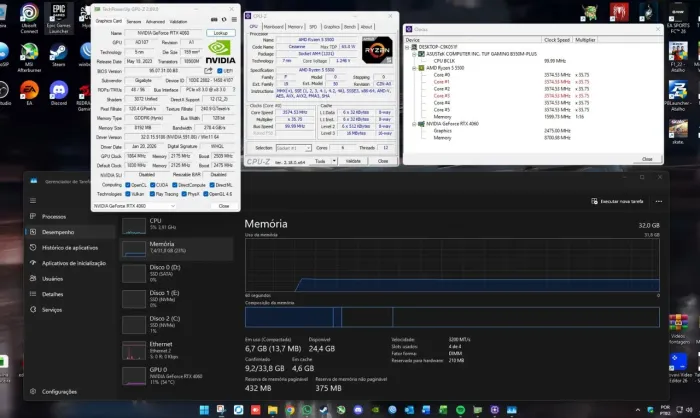Open the Socket #1 selection dropdown in CPU-Z

tap(293, 148)
